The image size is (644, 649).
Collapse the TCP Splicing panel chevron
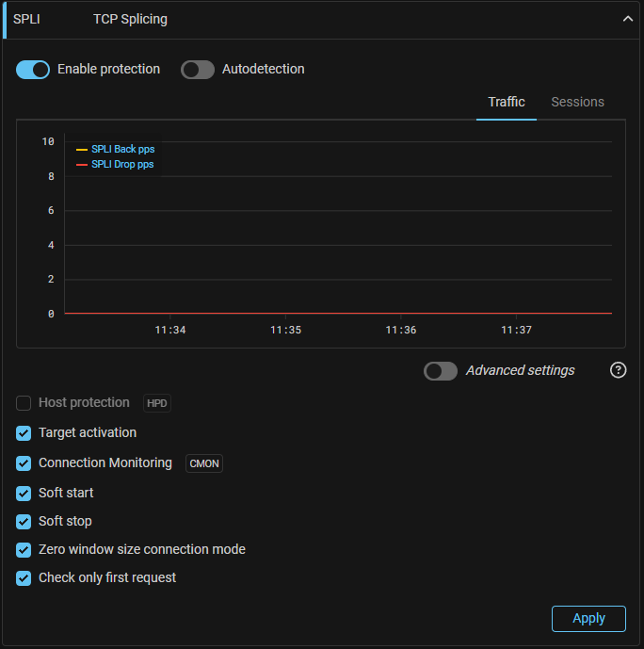pyautogui.click(x=627, y=19)
